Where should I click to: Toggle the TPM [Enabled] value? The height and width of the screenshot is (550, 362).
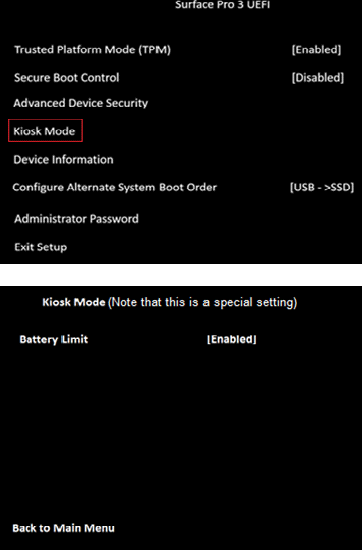tap(316, 49)
